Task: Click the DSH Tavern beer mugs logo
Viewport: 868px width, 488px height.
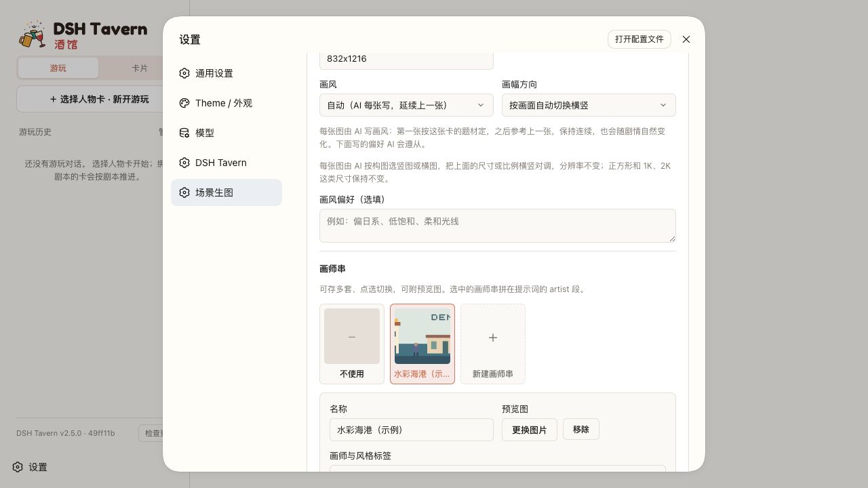Action: click(x=32, y=34)
